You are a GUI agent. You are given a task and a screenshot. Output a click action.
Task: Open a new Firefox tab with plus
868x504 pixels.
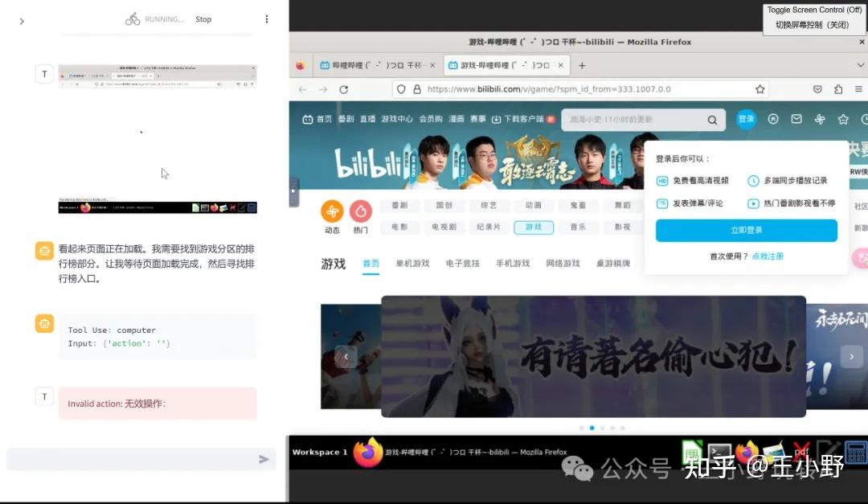point(582,65)
